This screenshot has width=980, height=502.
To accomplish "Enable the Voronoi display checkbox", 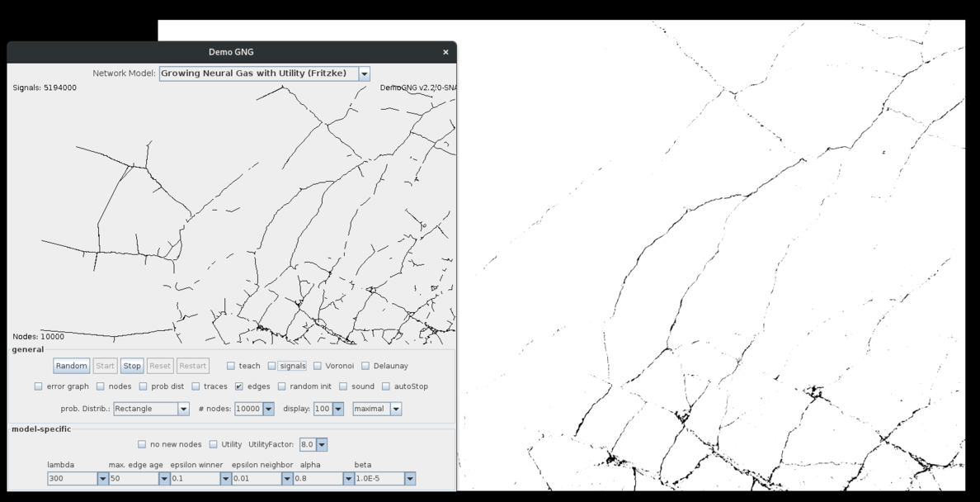I will click(x=318, y=366).
